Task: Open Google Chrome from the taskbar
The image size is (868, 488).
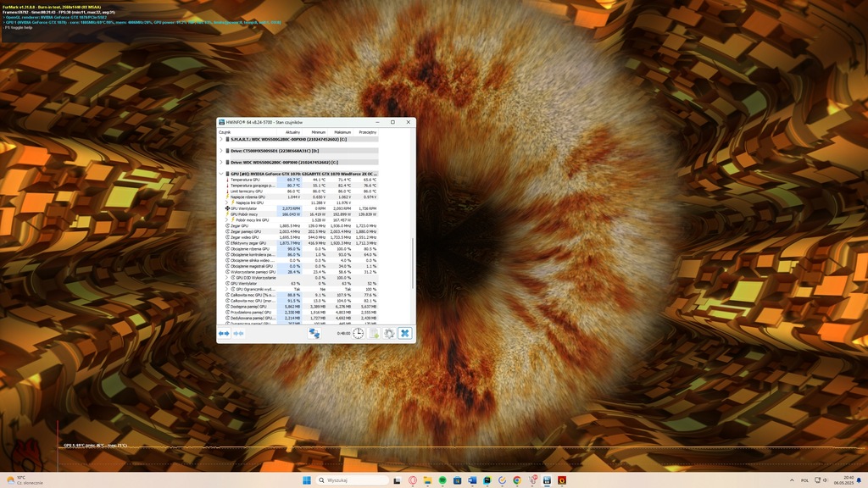Action: [x=517, y=480]
